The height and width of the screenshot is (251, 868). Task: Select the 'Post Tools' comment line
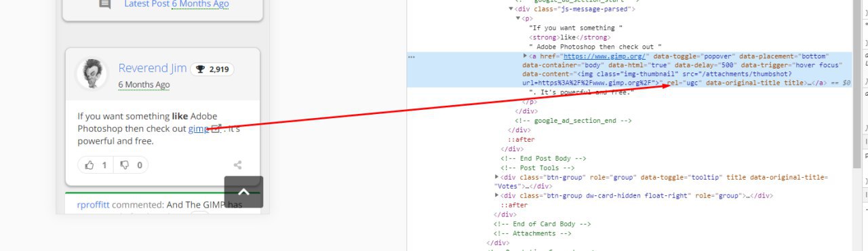tap(538, 168)
